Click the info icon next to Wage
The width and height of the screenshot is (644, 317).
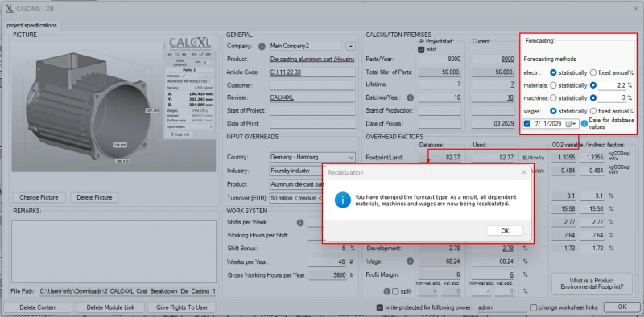[x=410, y=261]
